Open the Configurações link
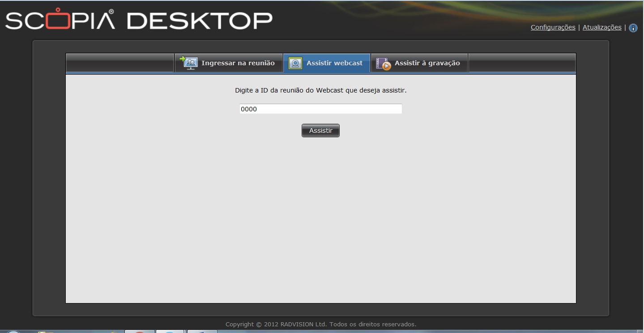 pyautogui.click(x=553, y=27)
